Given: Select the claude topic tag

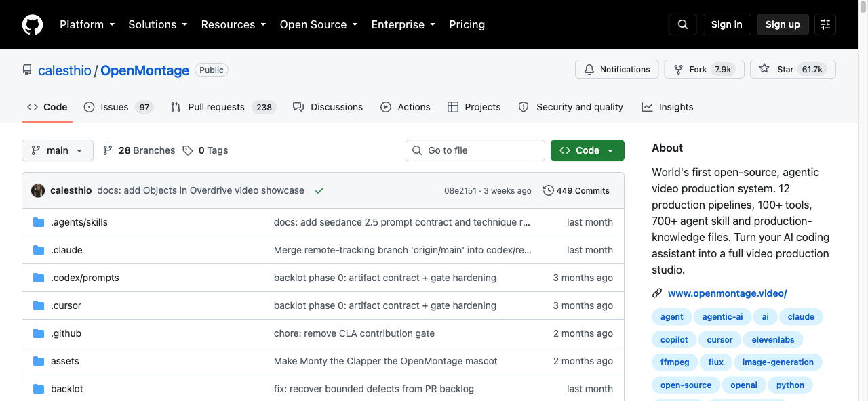Looking at the screenshot, I should click(801, 316).
